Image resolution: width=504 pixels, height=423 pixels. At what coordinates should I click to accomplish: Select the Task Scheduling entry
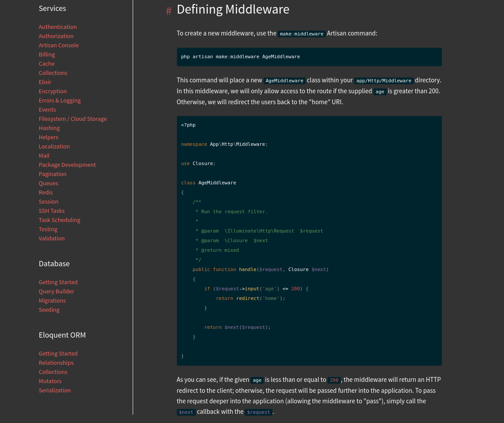(x=59, y=220)
